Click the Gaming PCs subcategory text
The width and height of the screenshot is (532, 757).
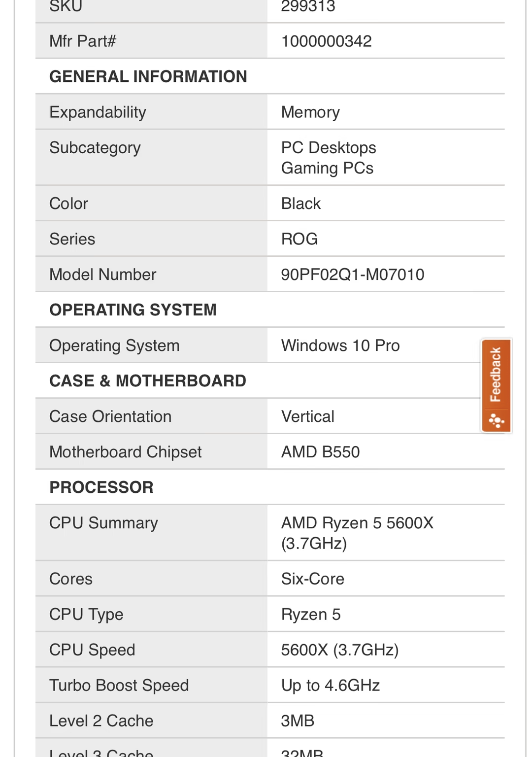click(x=327, y=169)
